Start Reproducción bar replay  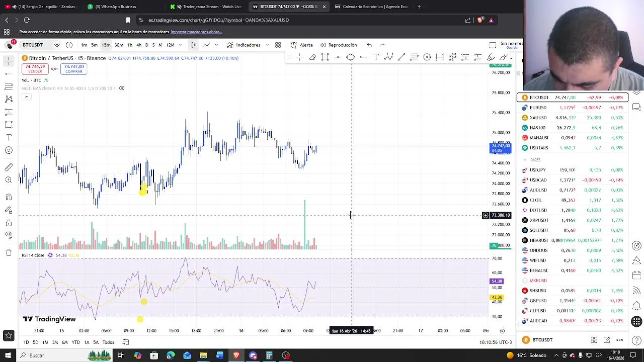coord(339,45)
